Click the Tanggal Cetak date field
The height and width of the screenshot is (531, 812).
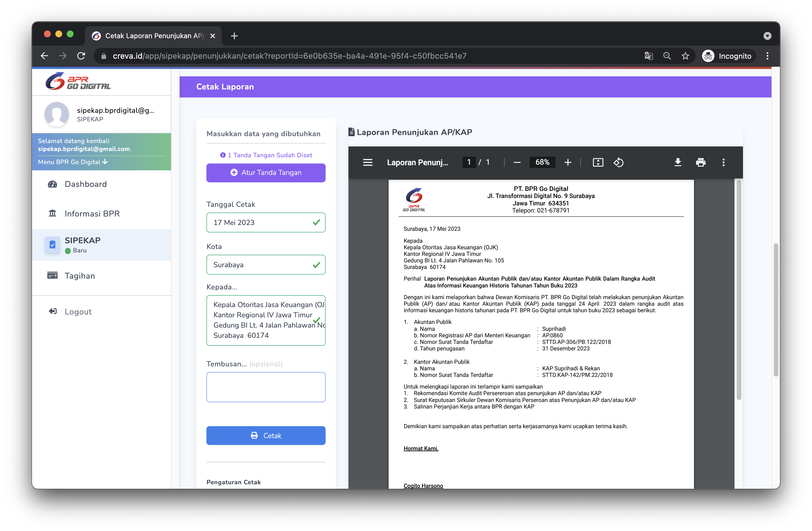(266, 222)
